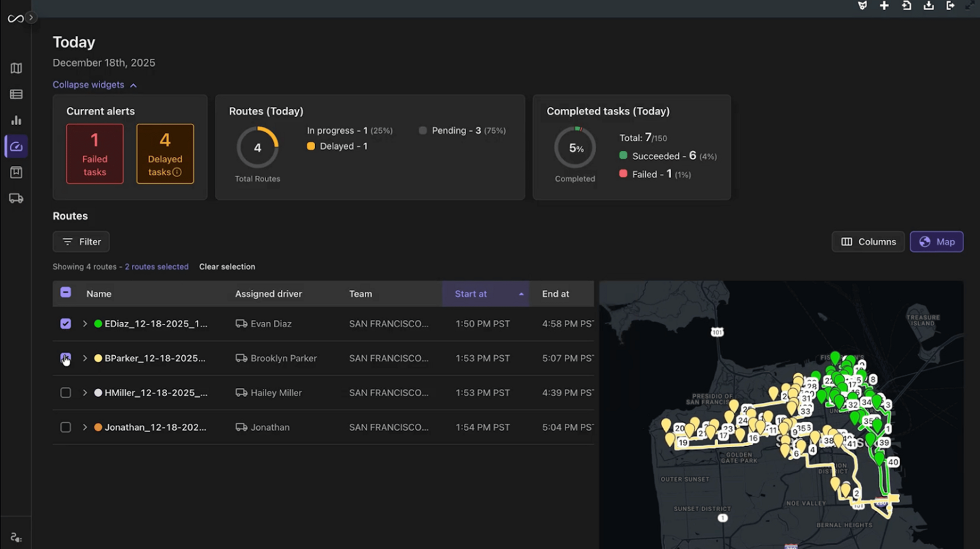Expand the BParker route row
Viewport: 980px width, 549px height.
(x=84, y=358)
